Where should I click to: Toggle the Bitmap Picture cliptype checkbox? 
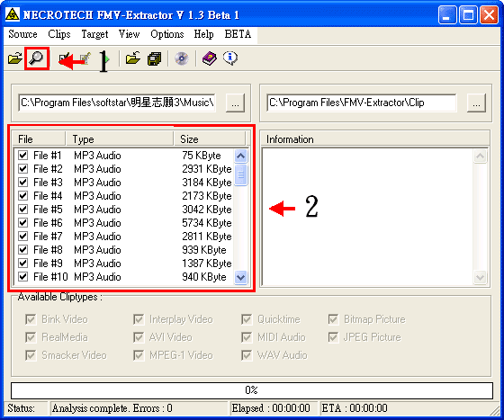click(333, 319)
